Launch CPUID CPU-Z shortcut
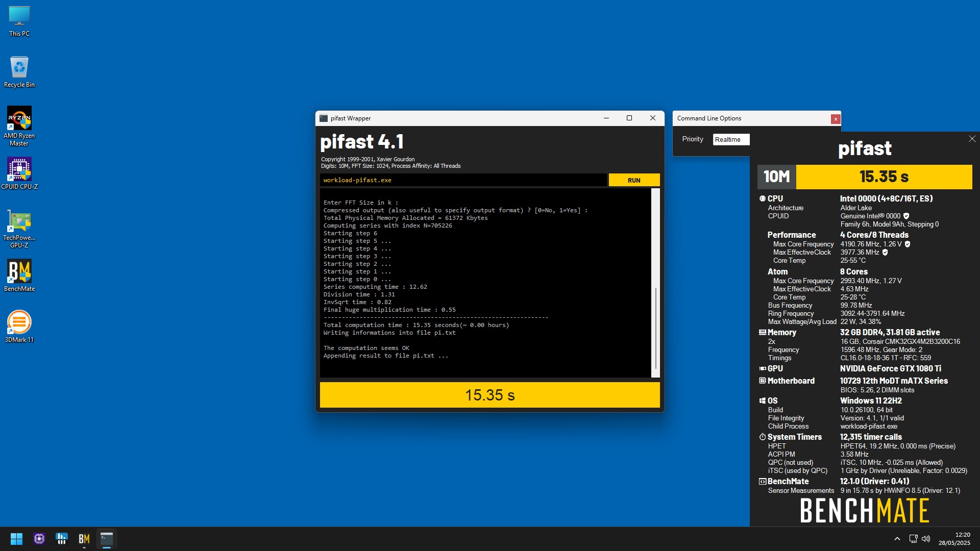 [x=19, y=173]
